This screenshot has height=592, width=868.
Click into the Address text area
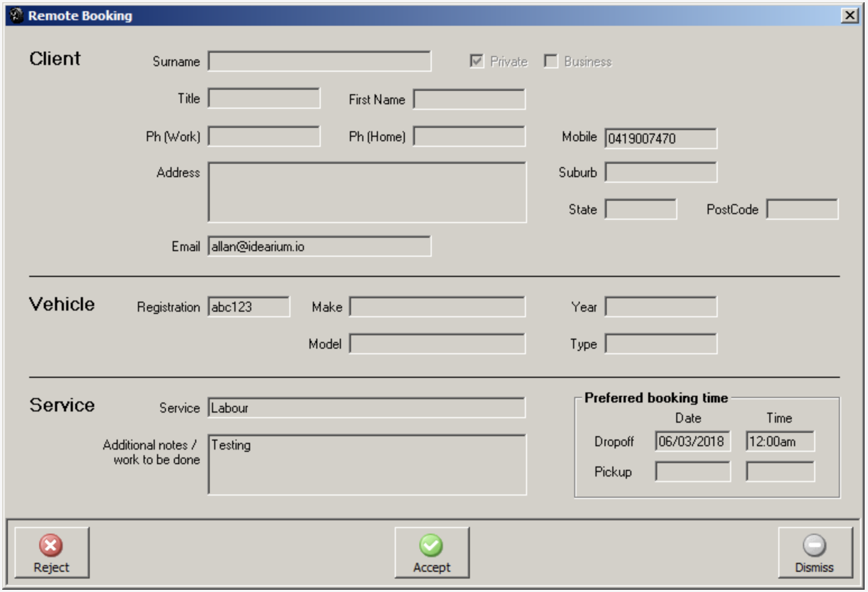pos(367,192)
